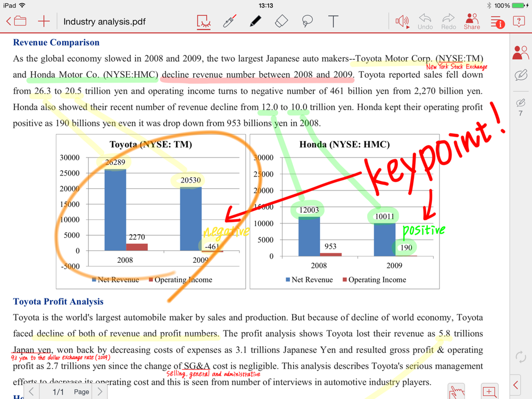Image resolution: width=532 pixels, height=399 pixels.
Task: Go to the previous page
Action: pos(31,392)
